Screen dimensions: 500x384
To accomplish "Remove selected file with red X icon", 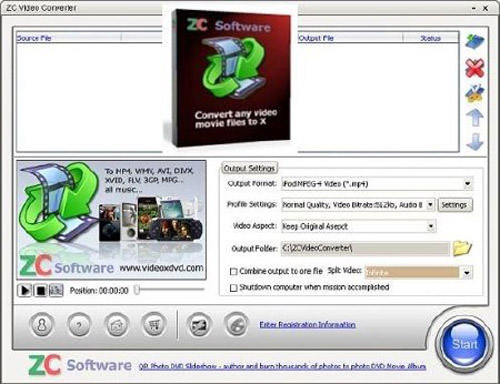I will click(x=475, y=68).
